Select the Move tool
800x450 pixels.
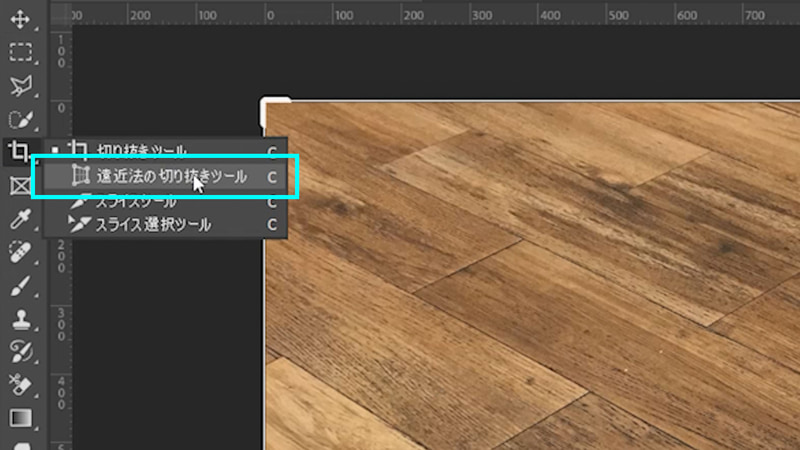click(x=20, y=19)
